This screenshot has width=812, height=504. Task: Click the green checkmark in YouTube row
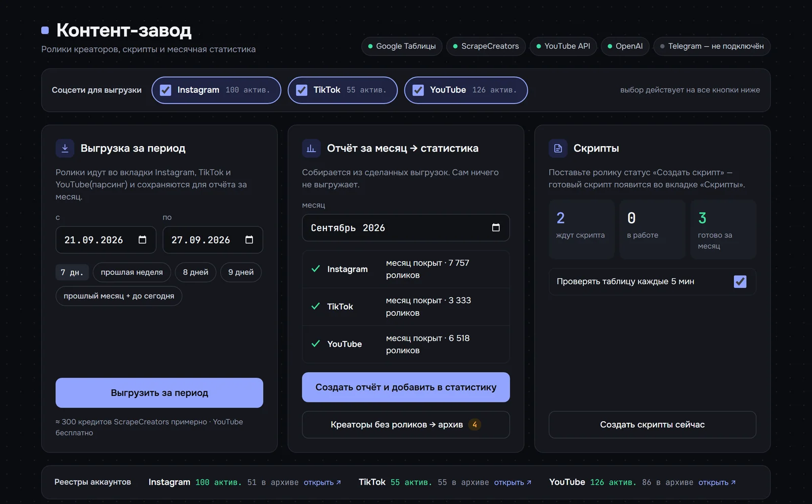(316, 344)
